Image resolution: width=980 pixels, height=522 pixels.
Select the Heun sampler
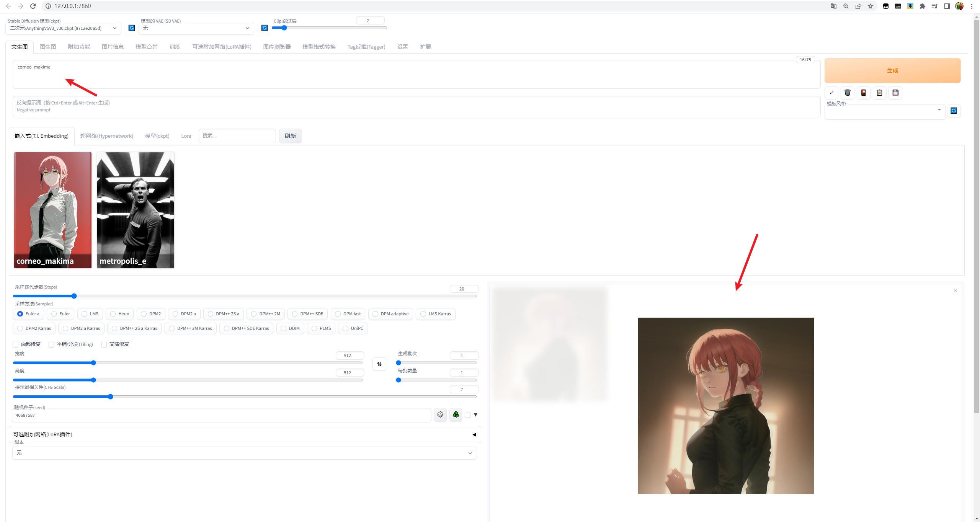pos(119,314)
